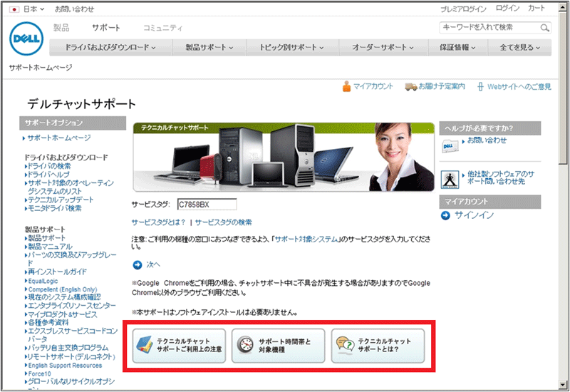The image size is (570, 392).
Task: Open 製品マニュアル sidebar link
Action: tap(50, 247)
